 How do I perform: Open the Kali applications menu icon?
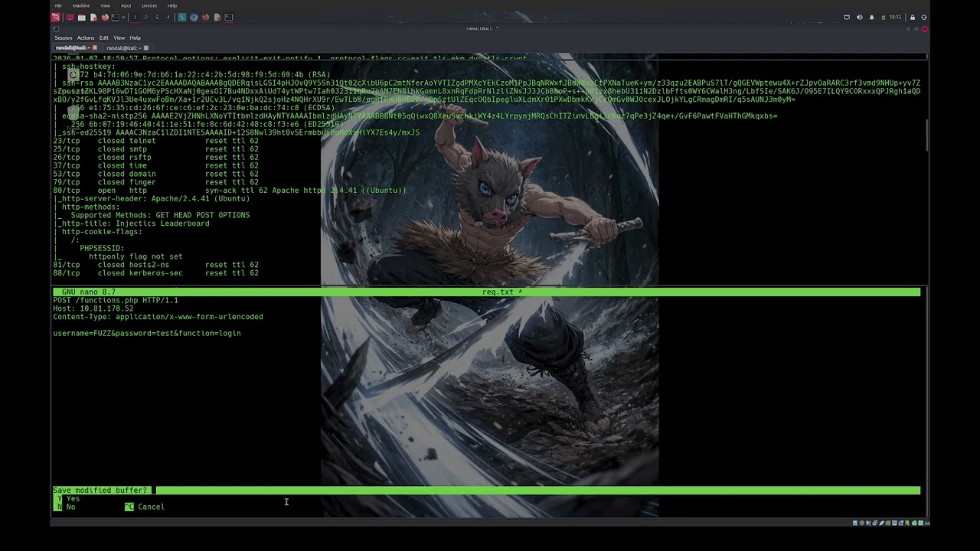tap(56, 17)
